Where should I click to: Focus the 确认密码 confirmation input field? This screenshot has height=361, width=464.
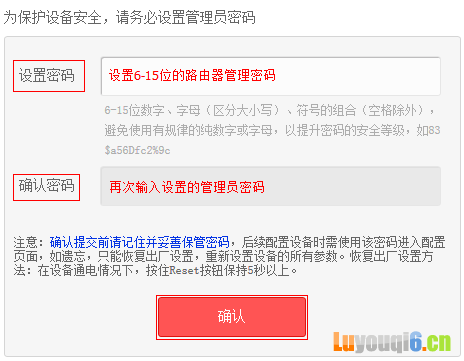271,186
